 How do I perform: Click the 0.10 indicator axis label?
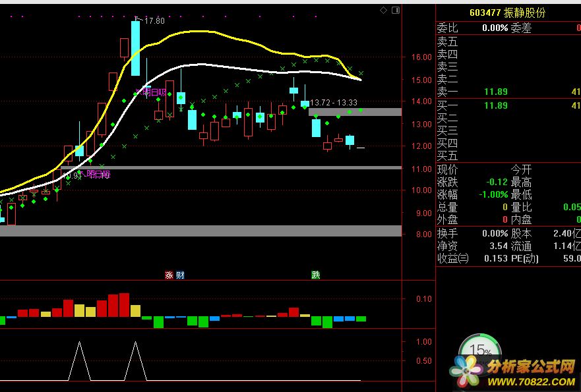(423, 298)
